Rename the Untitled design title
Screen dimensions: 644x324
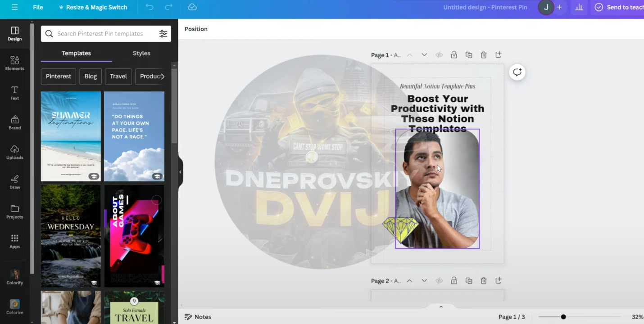click(485, 7)
